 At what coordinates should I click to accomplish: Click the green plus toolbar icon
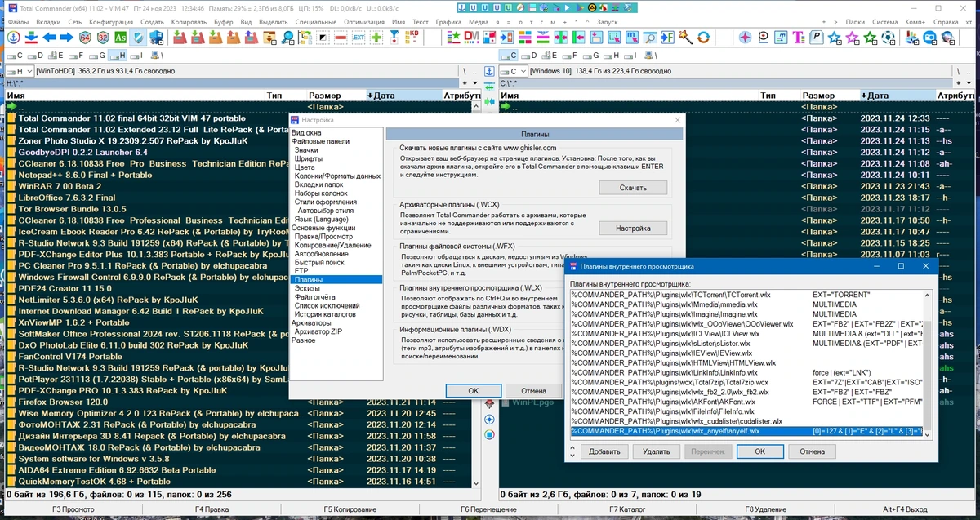coord(376,38)
